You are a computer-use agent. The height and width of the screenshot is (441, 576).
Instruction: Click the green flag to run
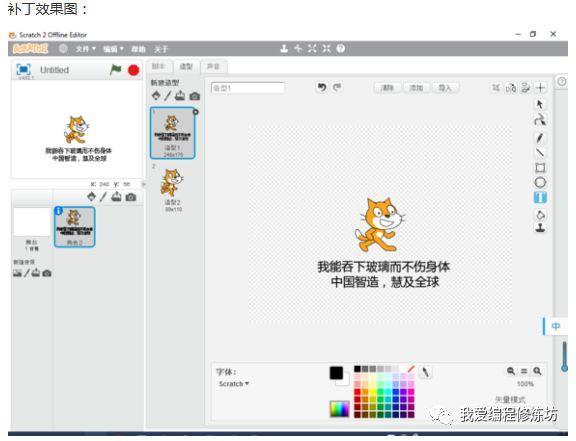pos(116,69)
